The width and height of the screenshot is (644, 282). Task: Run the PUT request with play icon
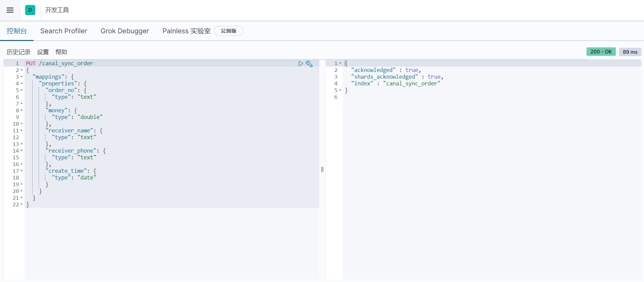pos(301,64)
